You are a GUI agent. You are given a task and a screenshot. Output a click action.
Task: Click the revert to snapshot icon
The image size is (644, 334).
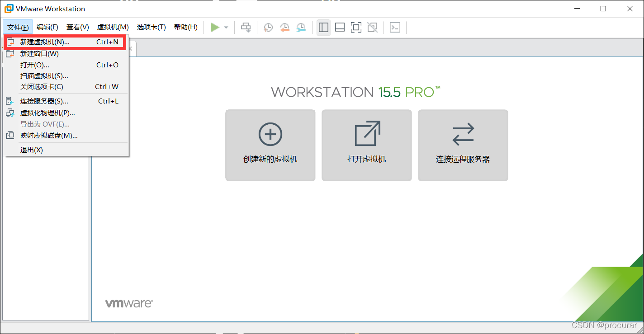tap(284, 28)
